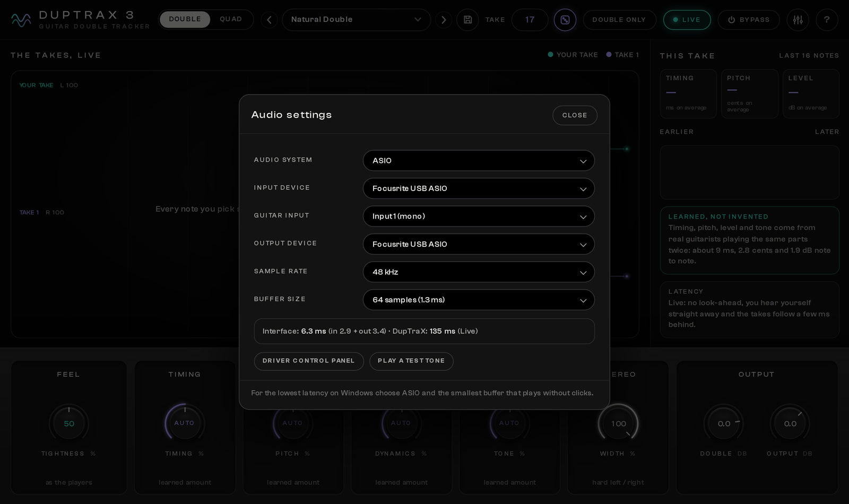
Task: Go to the next preset arrow
Action: coord(444,20)
